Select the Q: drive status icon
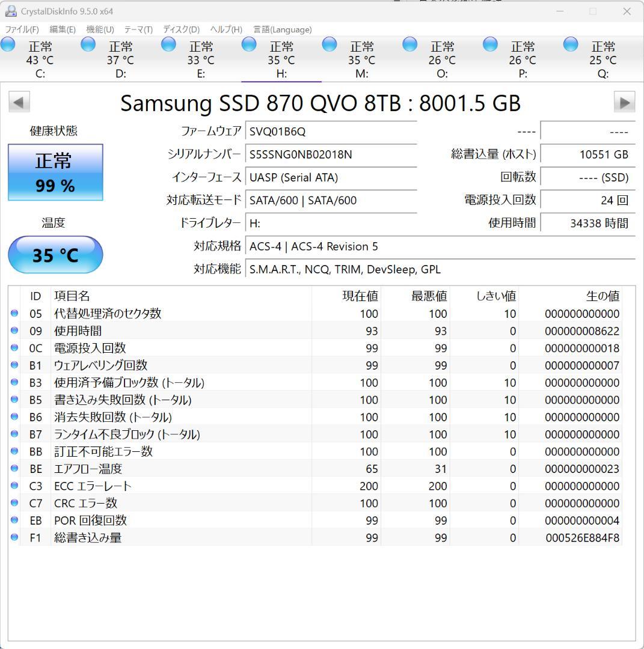The image size is (644, 649). (x=570, y=44)
